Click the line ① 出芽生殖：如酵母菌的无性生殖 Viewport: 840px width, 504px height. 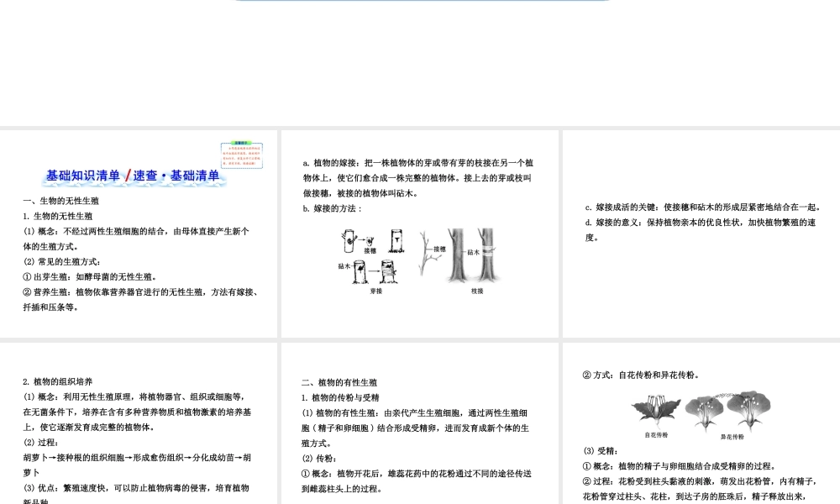(90, 277)
